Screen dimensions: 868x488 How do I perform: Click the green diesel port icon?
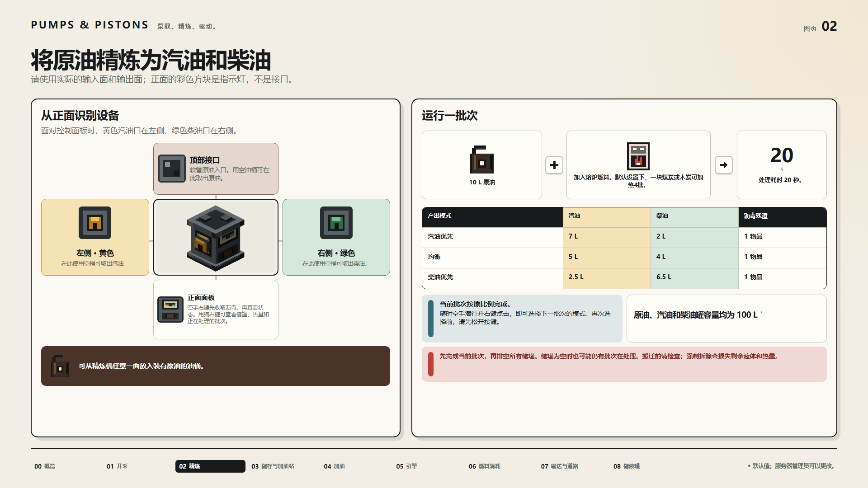[x=336, y=223]
